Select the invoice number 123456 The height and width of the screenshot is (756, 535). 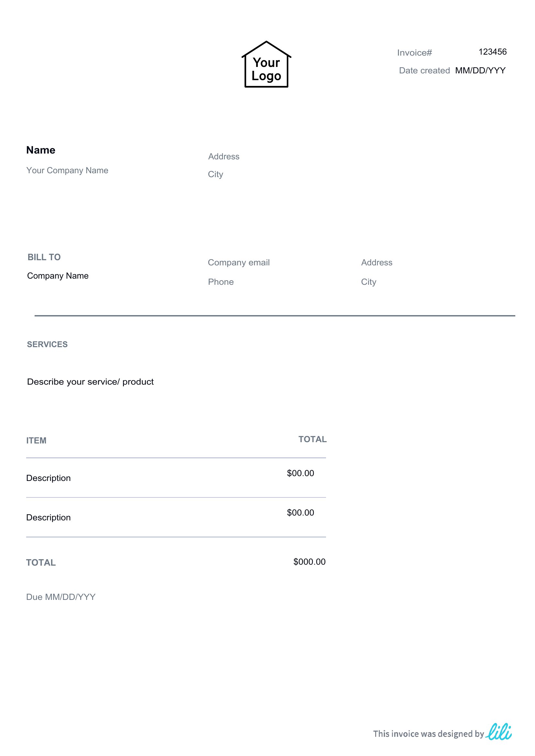coord(493,52)
